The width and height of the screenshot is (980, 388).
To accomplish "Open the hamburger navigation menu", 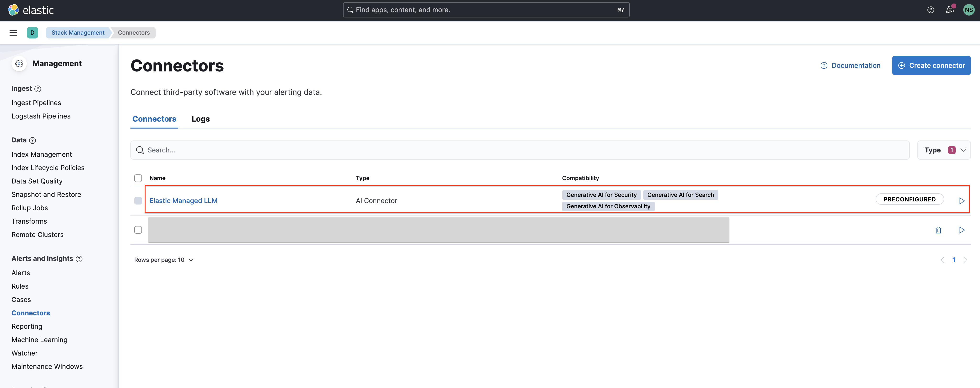I will [x=13, y=33].
